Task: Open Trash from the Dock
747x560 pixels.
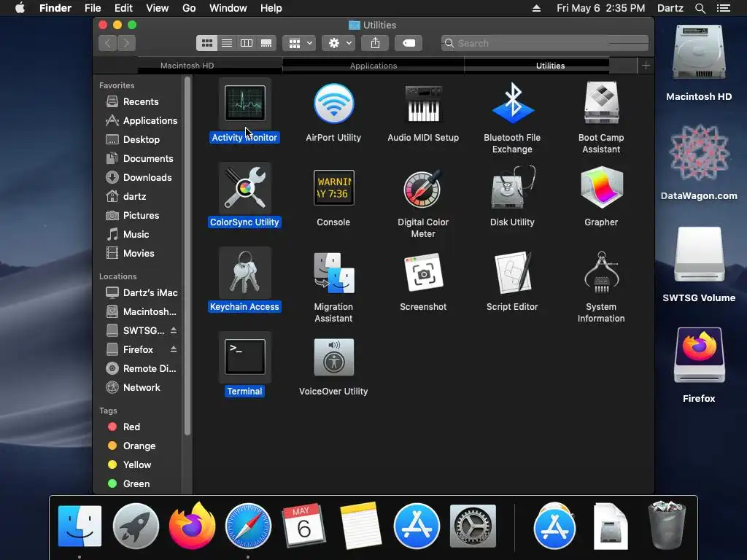Action: (667, 525)
